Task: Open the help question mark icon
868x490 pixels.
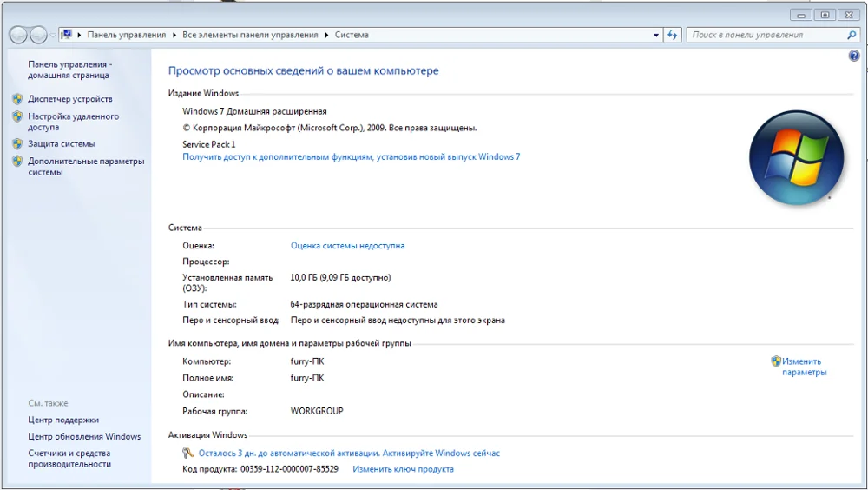Action: click(x=854, y=56)
